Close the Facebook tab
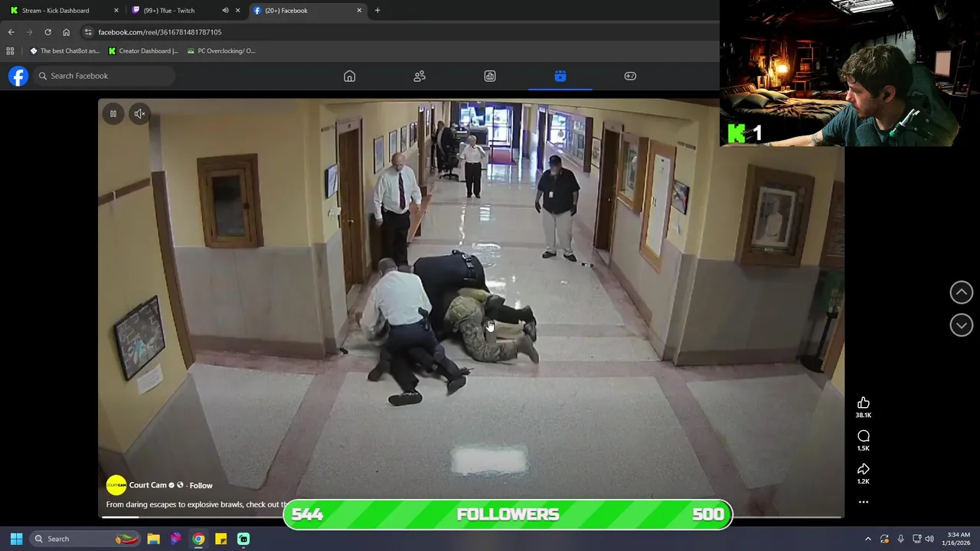980x551 pixels. tap(359, 11)
